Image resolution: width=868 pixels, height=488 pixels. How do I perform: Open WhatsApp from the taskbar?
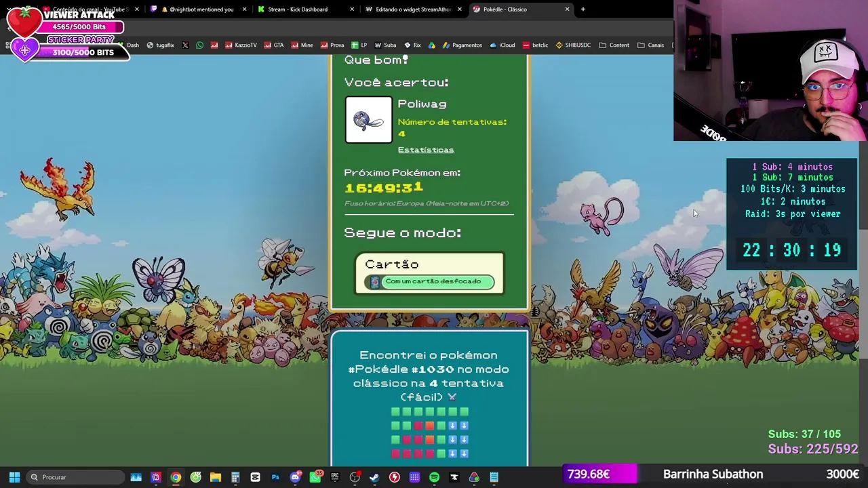[x=315, y=477]
